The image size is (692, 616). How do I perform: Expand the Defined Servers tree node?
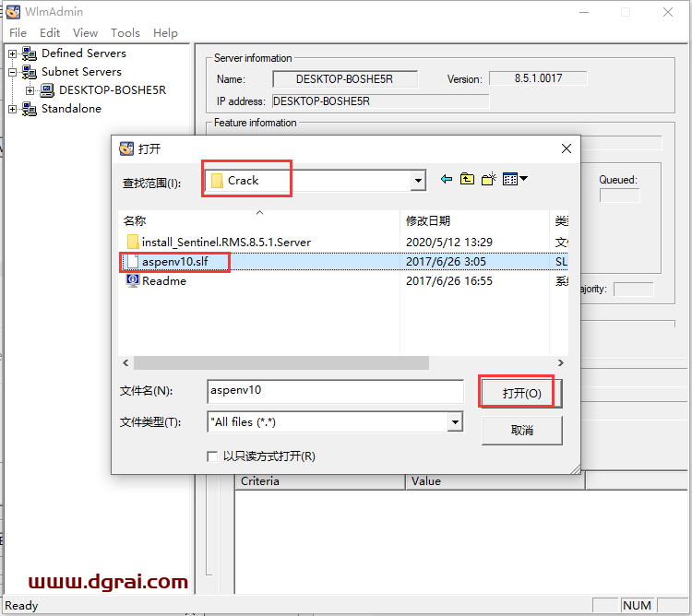point(13,53)
